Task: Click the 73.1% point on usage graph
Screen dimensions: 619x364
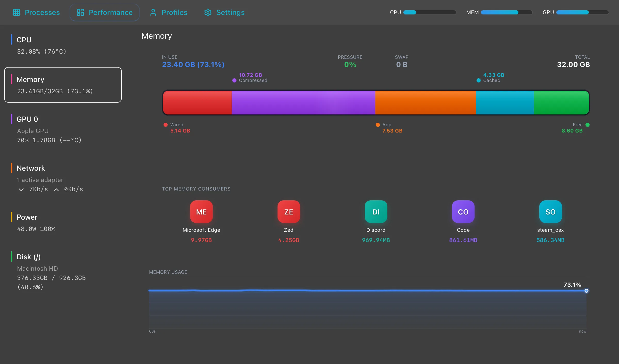Action: [586, 291]
